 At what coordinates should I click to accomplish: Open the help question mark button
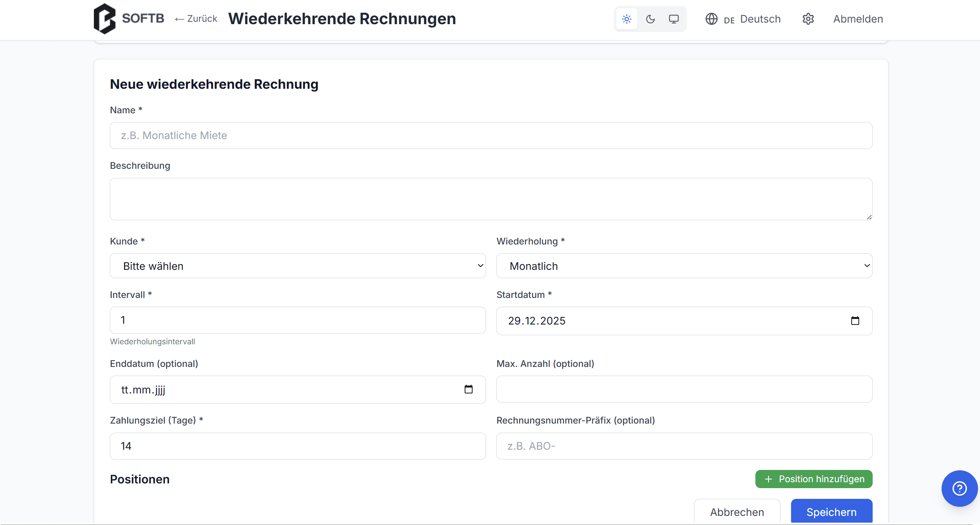[959, 488]
